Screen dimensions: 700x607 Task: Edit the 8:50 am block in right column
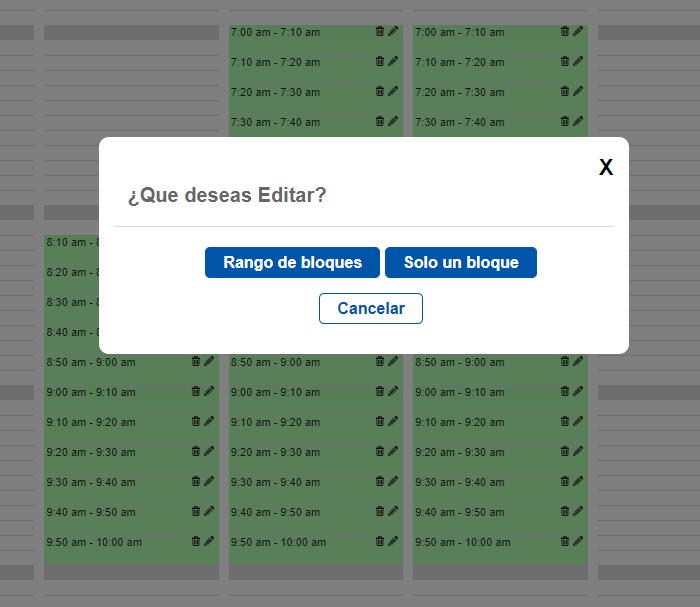[578, 361]
